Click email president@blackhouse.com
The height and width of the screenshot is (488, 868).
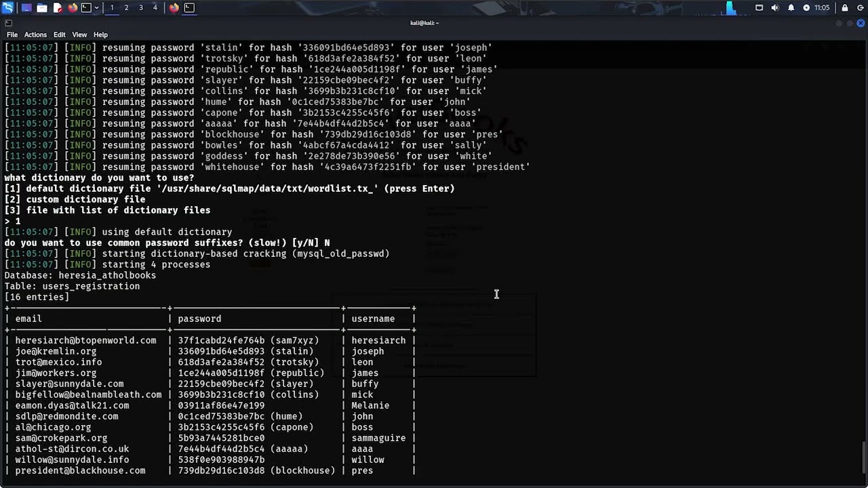[x=80, y=470]
